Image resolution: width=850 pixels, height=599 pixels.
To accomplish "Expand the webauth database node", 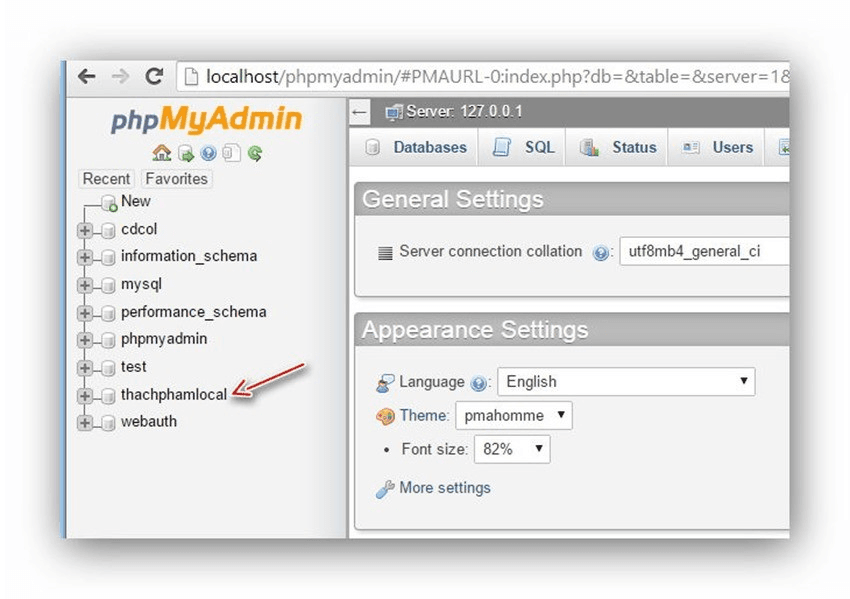I will (85, 422).
